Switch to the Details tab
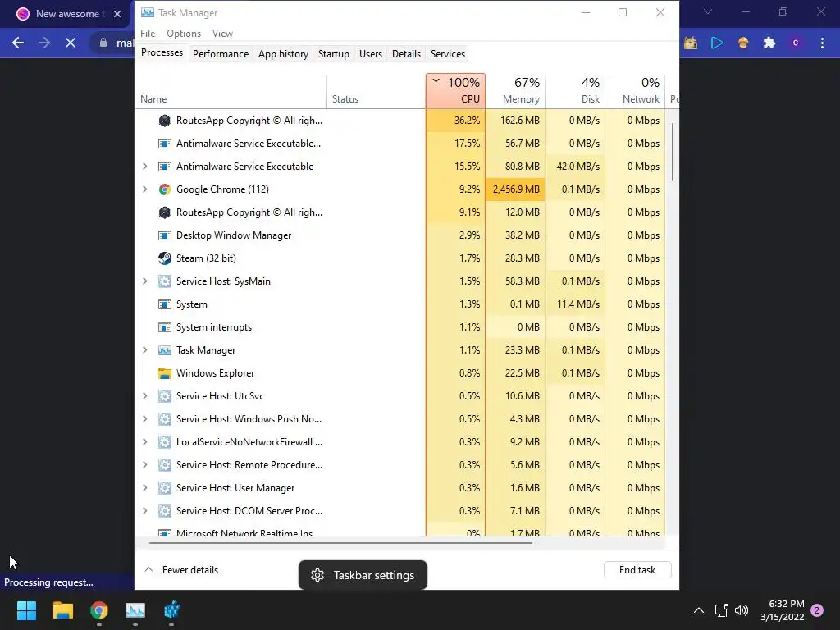The height and width of the screenshot is (630, 840). click(406, 54)
